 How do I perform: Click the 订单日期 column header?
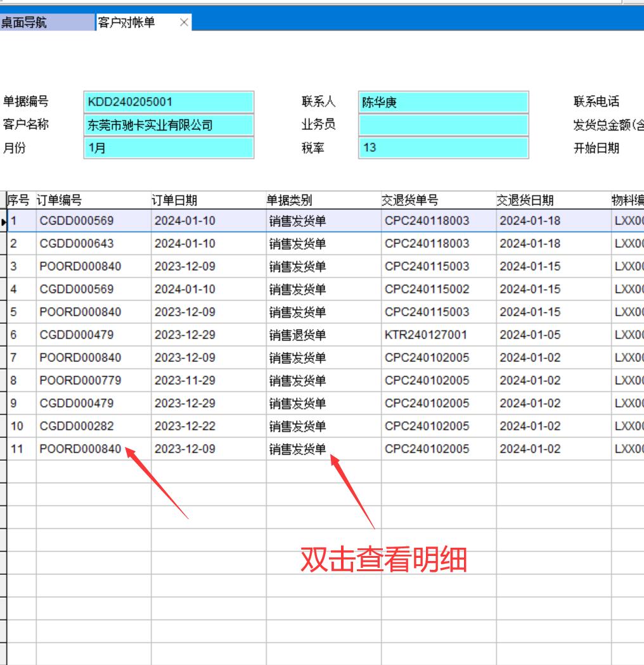pos(208,200)
